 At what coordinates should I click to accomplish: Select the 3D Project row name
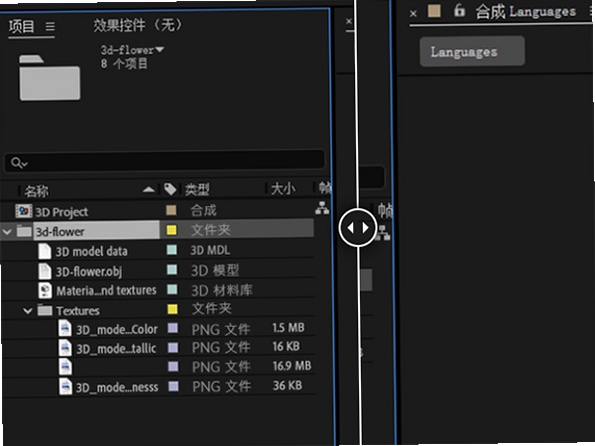(x=61, y=212)
